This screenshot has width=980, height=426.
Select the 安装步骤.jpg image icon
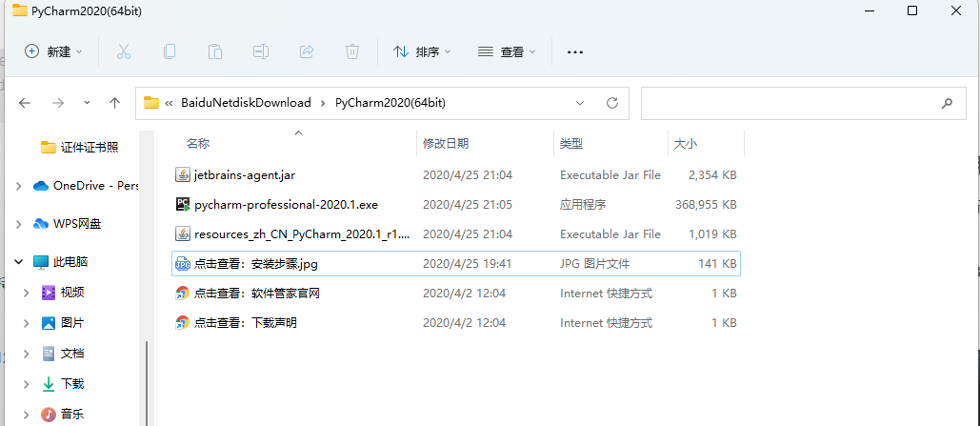point(182,264)
